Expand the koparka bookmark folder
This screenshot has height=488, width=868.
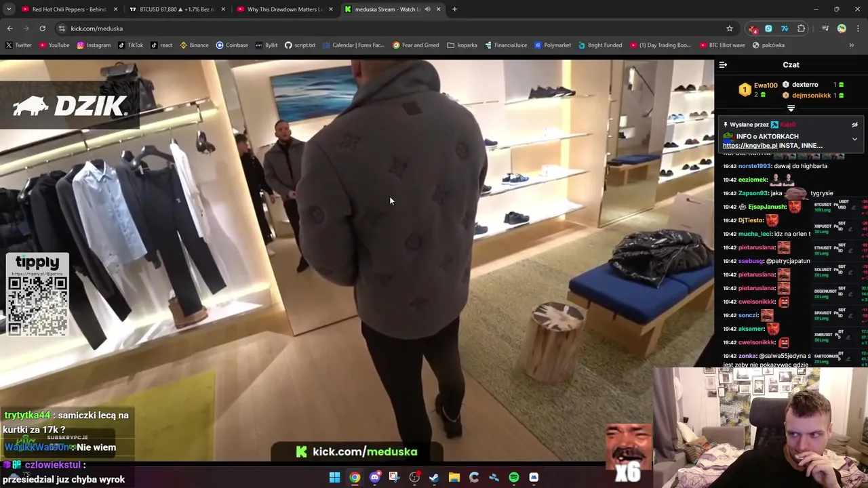coord(462,45)
